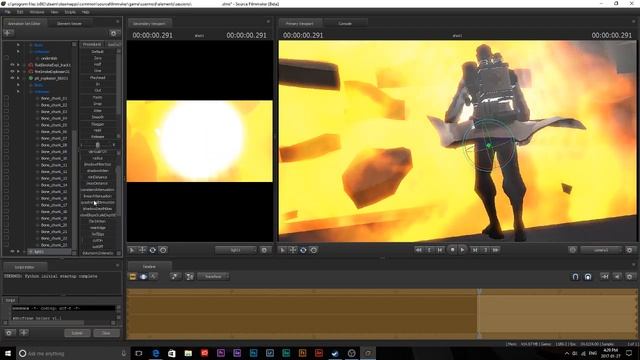Viewport: 640px width, 360px height.
Task: Select bone_chunk_12 in the tree
Action: point(54,171)
